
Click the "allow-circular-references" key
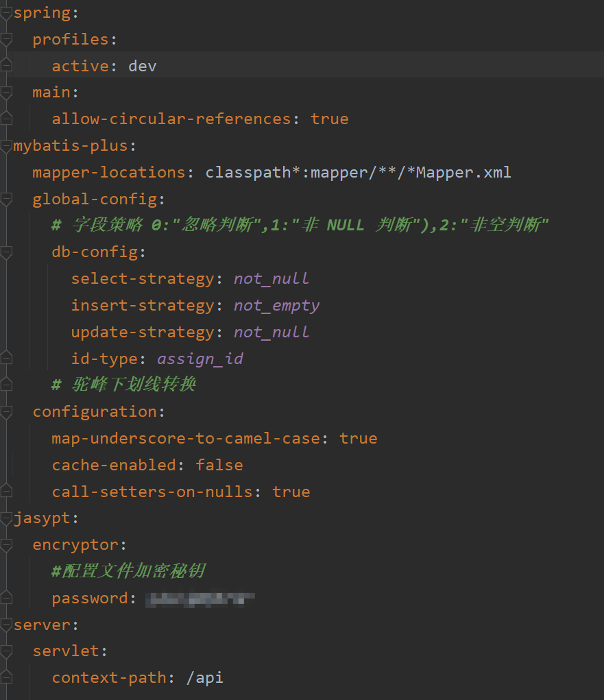point(171,119)
